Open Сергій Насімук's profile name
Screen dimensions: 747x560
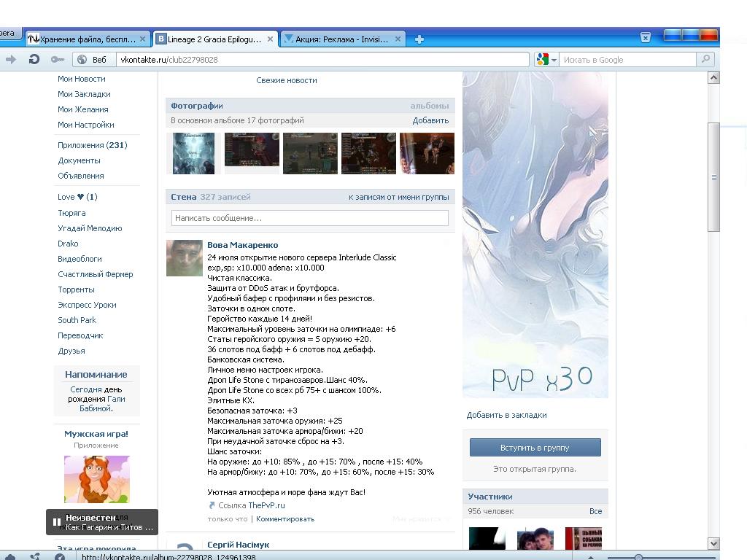coord(239,545)
